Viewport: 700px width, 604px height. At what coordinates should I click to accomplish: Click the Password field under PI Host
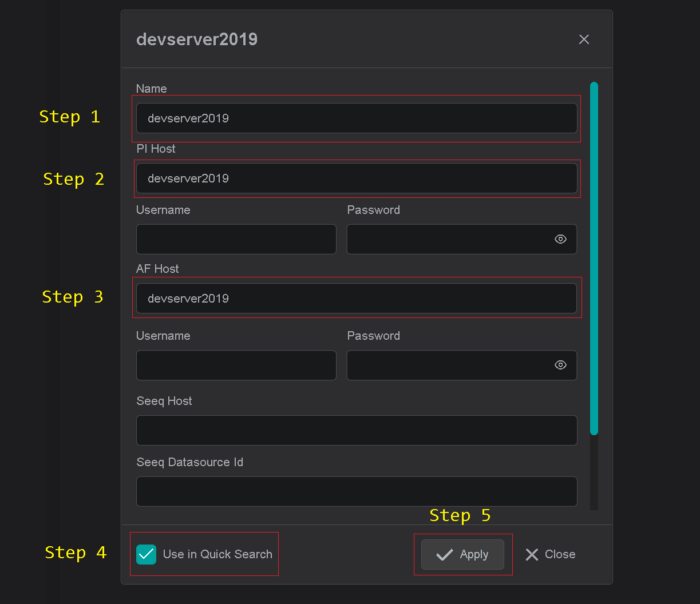462,239
